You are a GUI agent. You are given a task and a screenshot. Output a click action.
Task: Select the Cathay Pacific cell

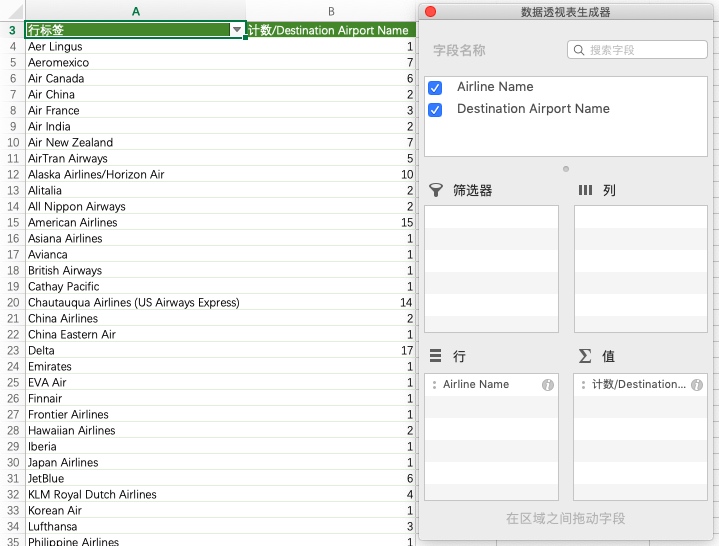click(x=136, y=287)
